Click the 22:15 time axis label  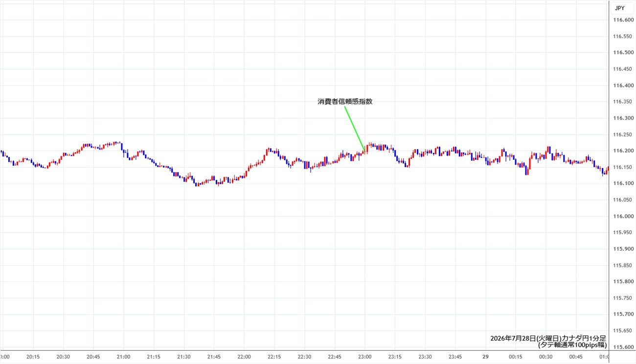coord(274,357)
